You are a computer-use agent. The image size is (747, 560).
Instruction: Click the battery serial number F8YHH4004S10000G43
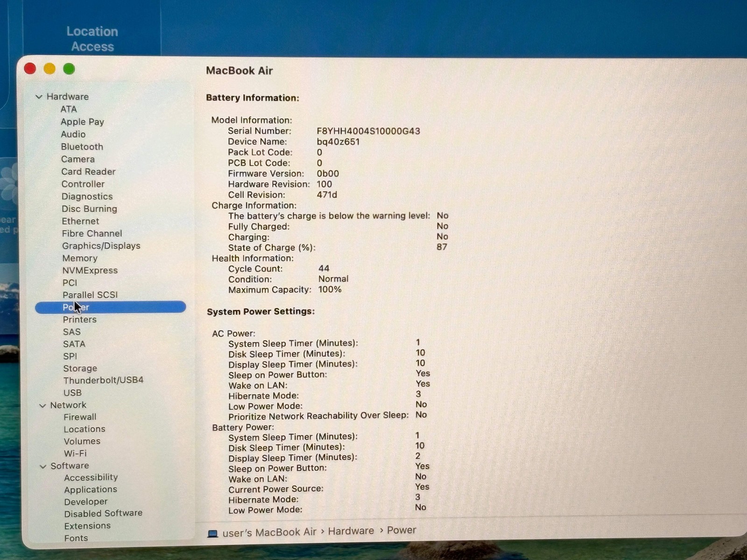[368, 131]
